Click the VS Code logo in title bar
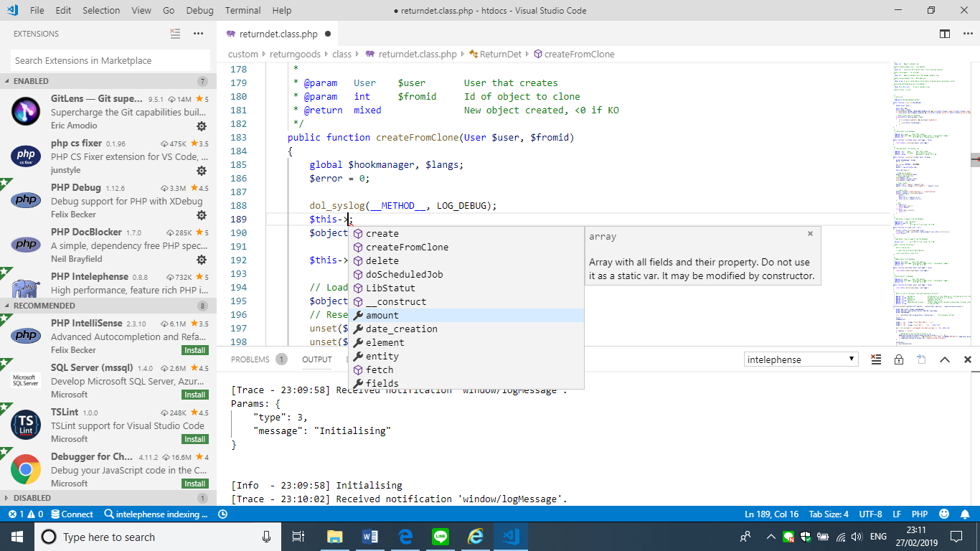Screen dimensions: 980x551 (x=12, y=10)
